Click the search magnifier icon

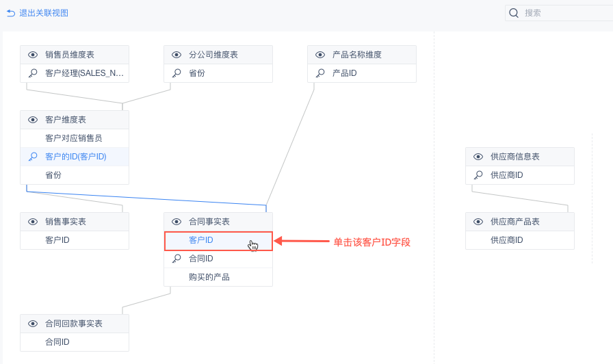(x=514, y=13)
